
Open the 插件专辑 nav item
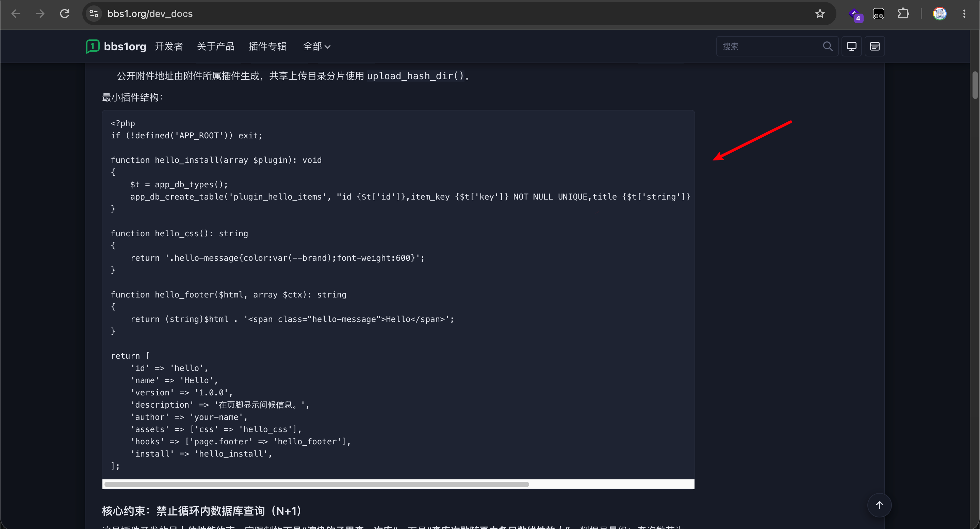click(x=267, y=46)
